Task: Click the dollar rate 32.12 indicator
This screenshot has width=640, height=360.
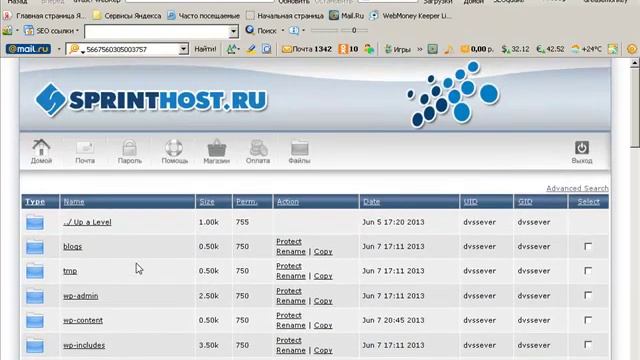Action: (515, 49)
